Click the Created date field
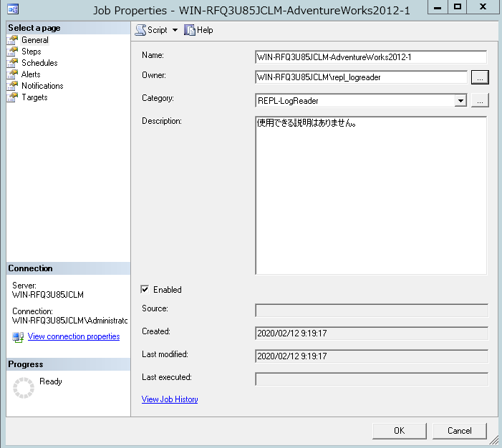This screenshot has width=502, height=448. [372, 333]
